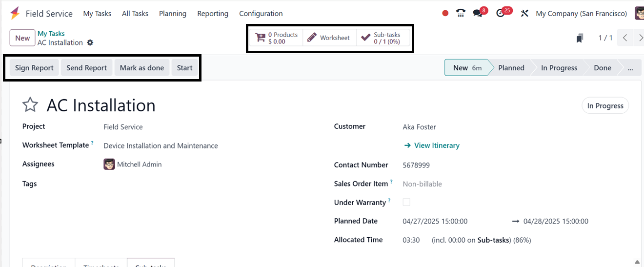This screenshot has width=644, height=267.
Task: Open the Planning menu
Action: coord(173,14)
